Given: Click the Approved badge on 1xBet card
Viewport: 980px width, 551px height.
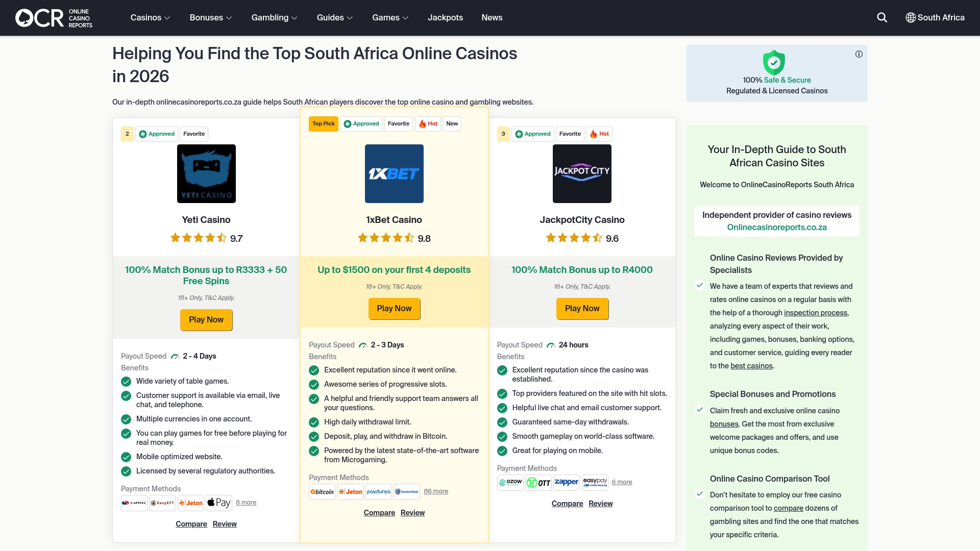Looking at the screenshot, I should [361, 124].
